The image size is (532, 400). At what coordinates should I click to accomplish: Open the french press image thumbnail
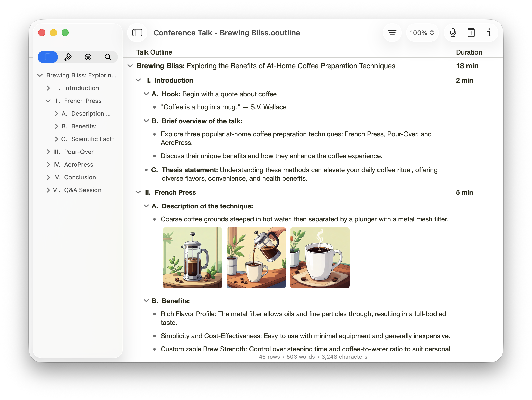(x=192, y=258)
